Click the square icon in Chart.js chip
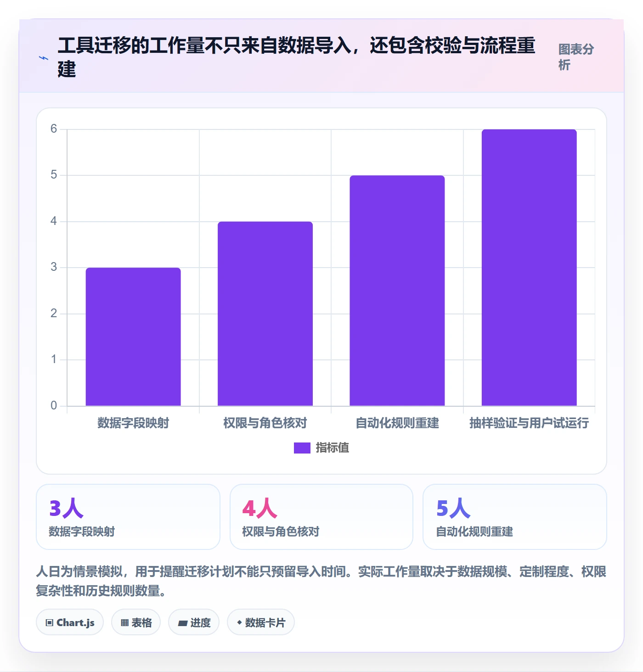643x672 pixels. pos(50,623)
